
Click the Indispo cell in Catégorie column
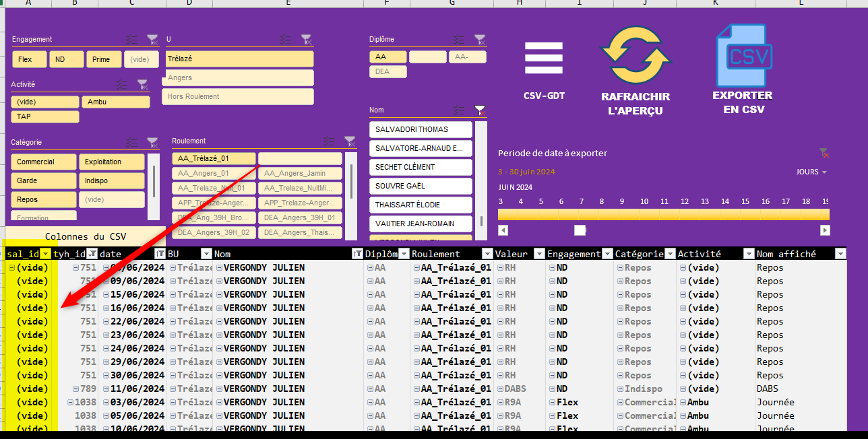click(x=645, y=389)
